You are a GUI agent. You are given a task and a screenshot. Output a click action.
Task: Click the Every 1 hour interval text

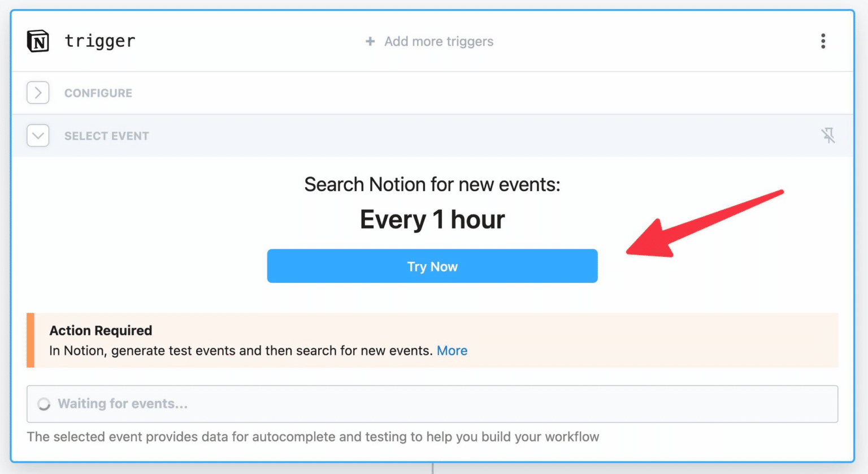[432, 219]
